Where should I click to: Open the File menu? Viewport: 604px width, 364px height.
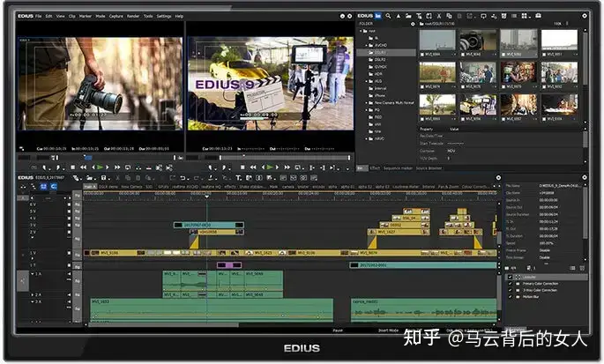click(39, 16)
